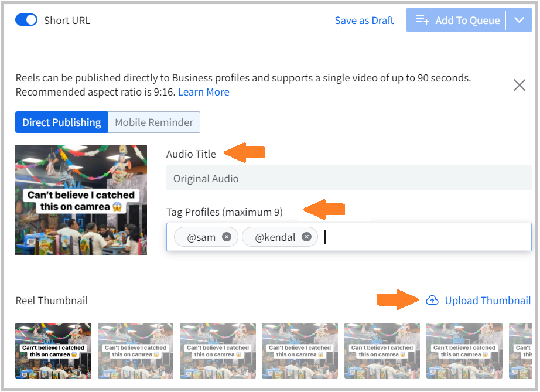This screenshot has height=392, width=540.
Task: Click the Original Audio title field
Action: tap(348, 179)
